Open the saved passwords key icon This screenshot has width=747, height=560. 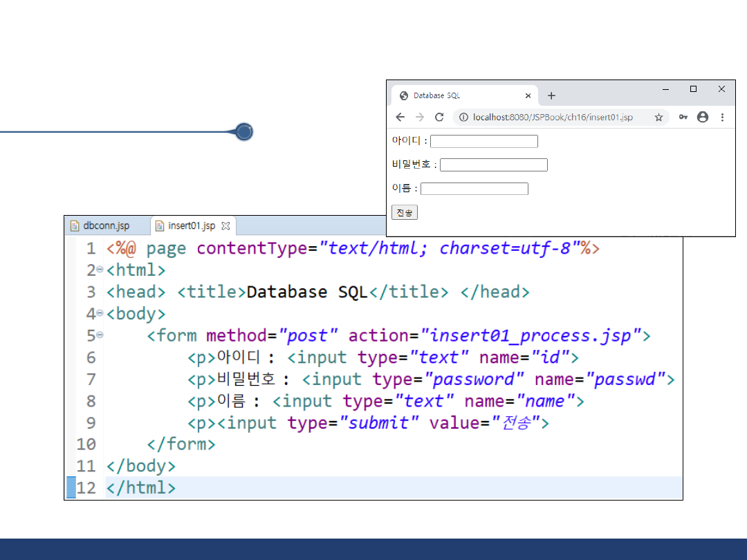point(683,118)
